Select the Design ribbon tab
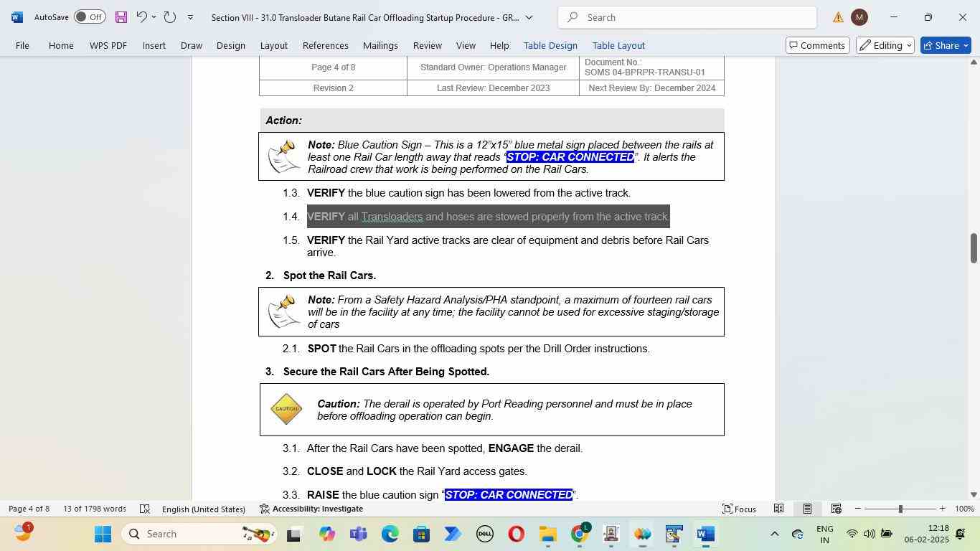The width and height of the screenshot is (980, 551). point(231,45)
